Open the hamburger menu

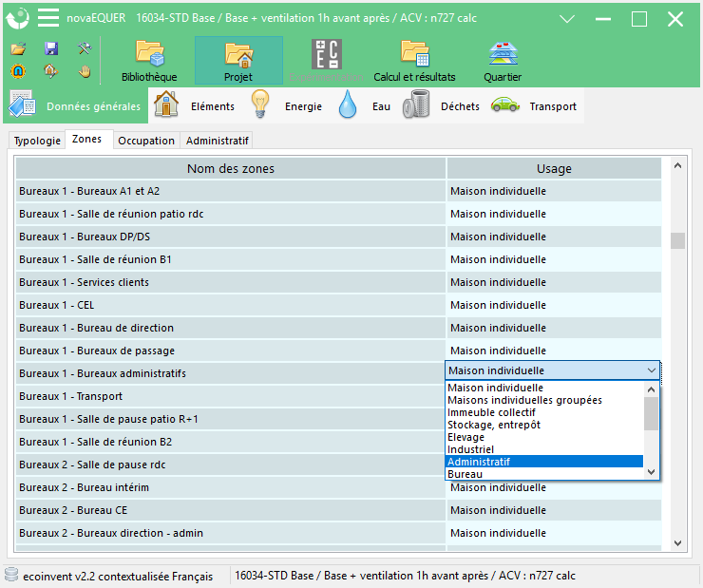click(48, 18)
